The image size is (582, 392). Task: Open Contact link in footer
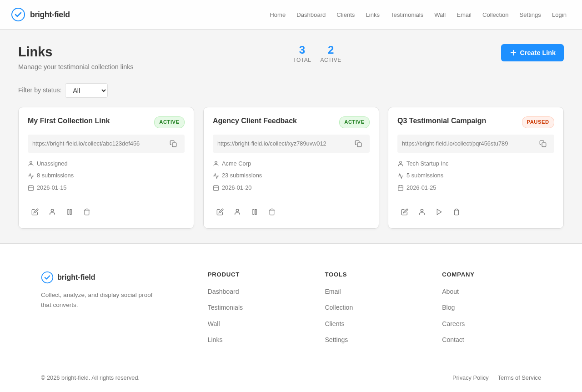pyautogui.click(x=453, y=340)
